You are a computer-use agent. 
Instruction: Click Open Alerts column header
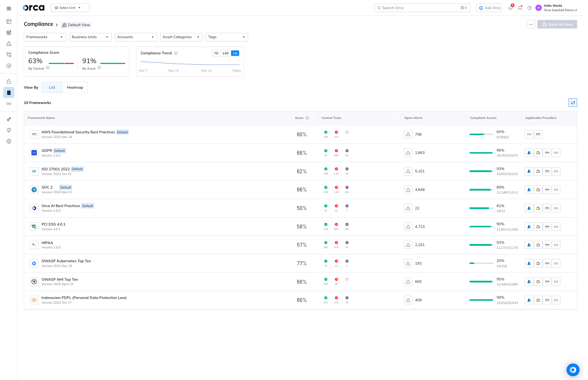413,118
